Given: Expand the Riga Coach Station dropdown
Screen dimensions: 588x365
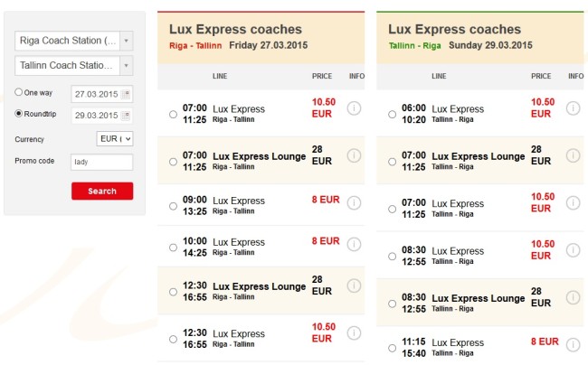Looking at the screenshot, I should [127, 41].
